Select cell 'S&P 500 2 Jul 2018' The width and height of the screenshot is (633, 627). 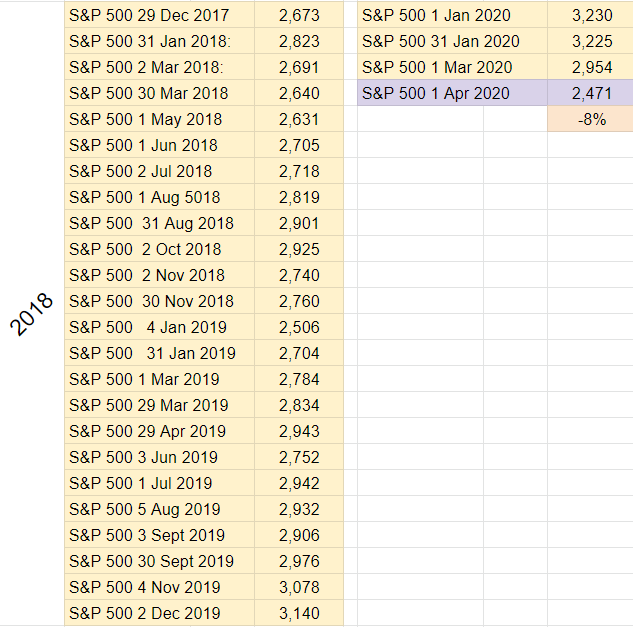tap(159, 171)
